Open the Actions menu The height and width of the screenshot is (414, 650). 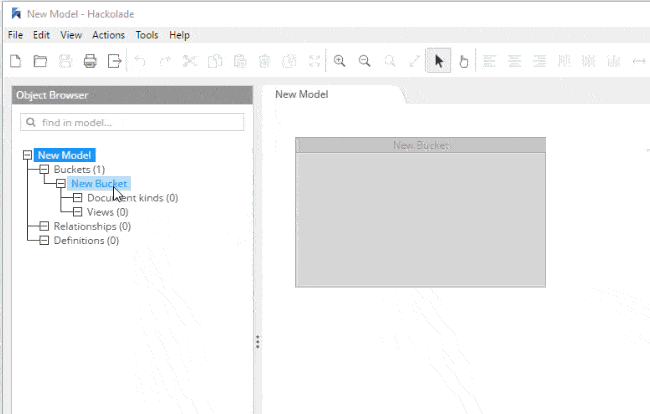(x=108, y=35)
